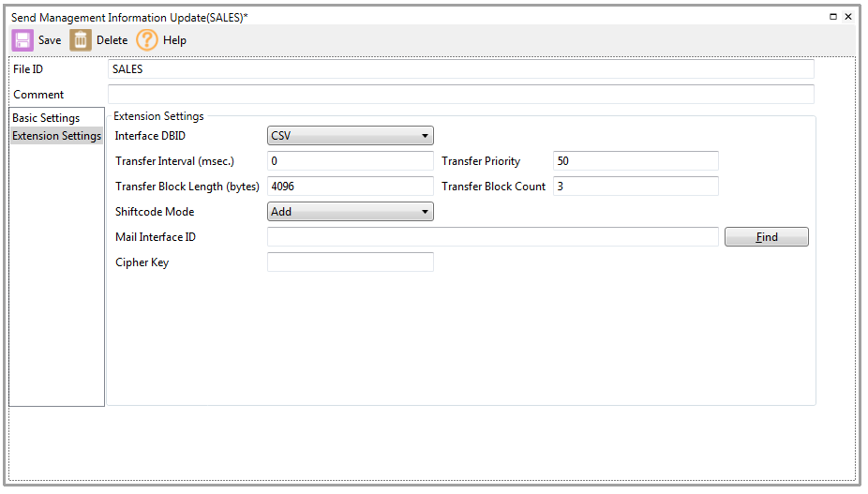Select the Transfer Priority field
Image resolution: width=868 pixels, height=494 pixels.
point(635,161)
